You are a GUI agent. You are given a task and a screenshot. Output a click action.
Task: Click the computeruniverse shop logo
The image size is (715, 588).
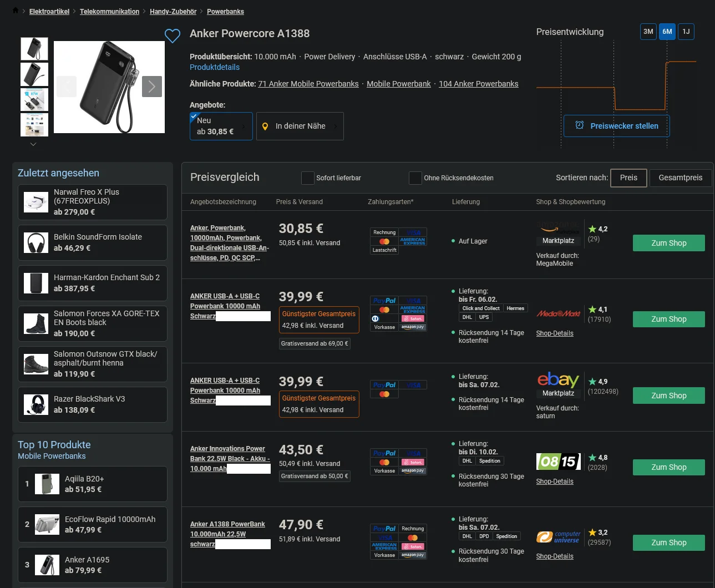(559, 537)
